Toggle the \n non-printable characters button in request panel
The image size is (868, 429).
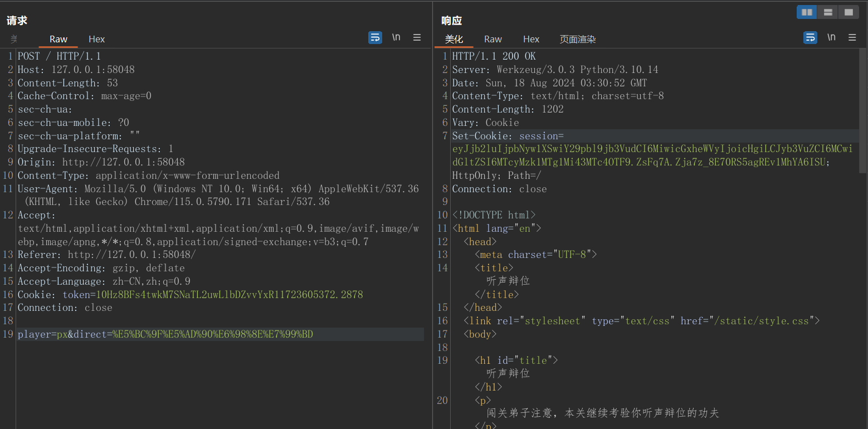(396, 37)
